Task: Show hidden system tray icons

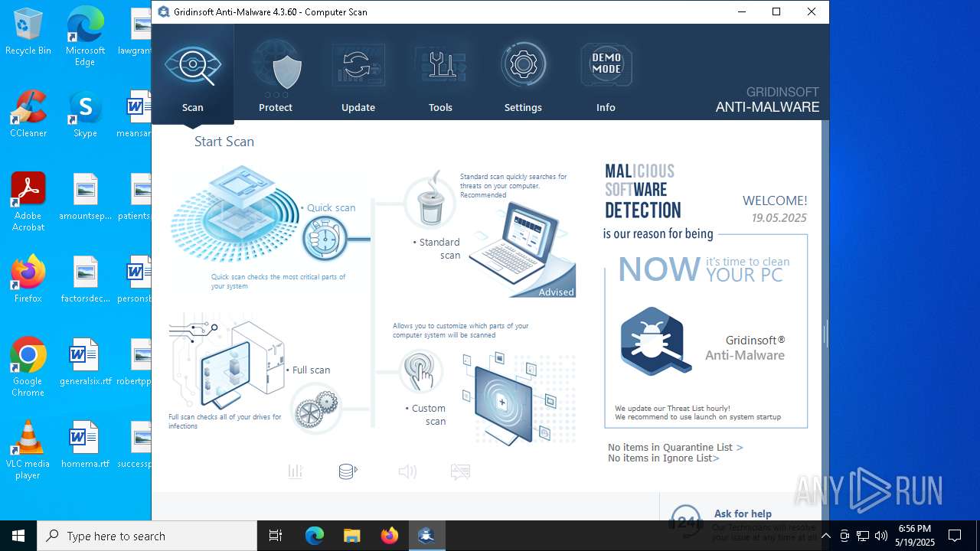Action: 825,536
